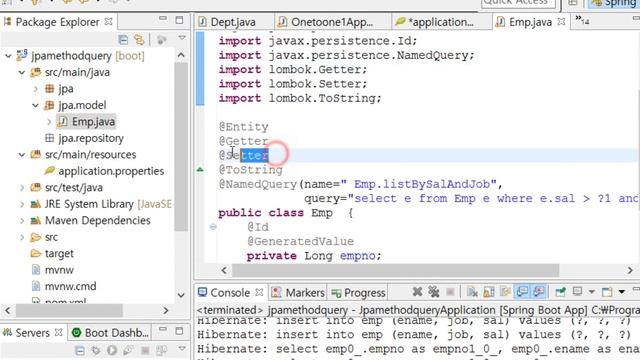Close the Package Explorer tab

pos(109,21)
